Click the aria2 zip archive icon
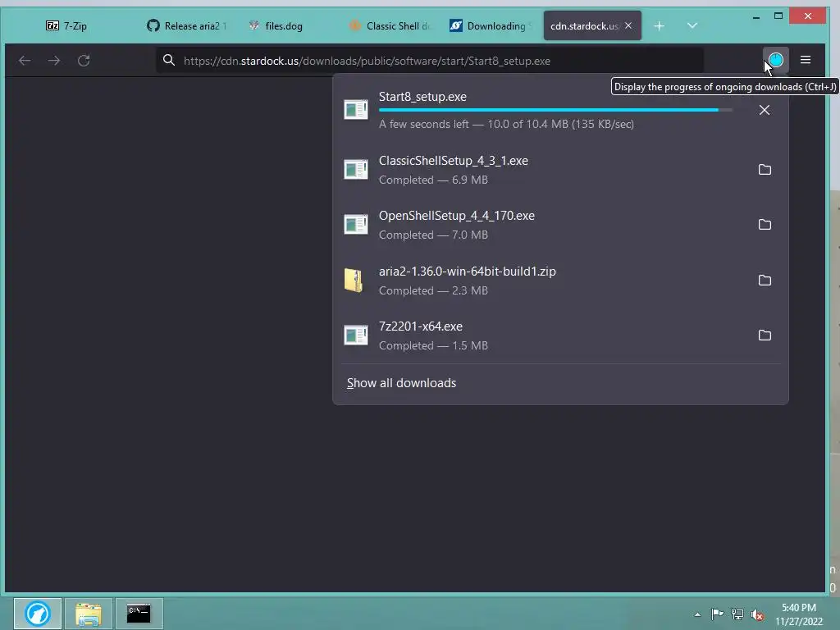Screen dimensions: 840x630 tap(354, 280)
